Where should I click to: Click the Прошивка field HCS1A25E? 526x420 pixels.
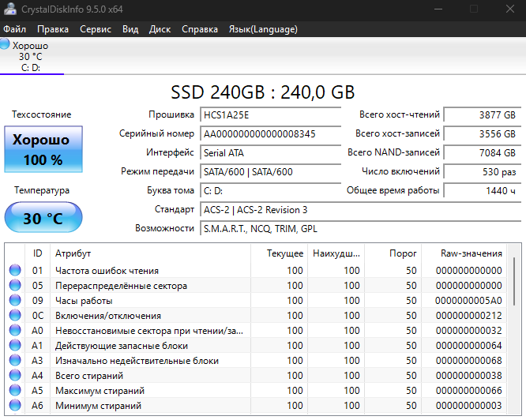tap(270, 115)
